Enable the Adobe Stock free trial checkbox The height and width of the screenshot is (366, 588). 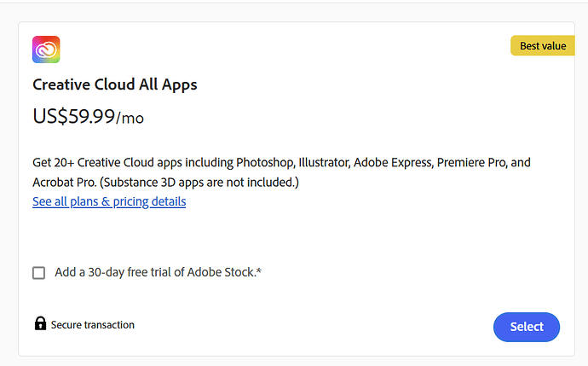38,273
